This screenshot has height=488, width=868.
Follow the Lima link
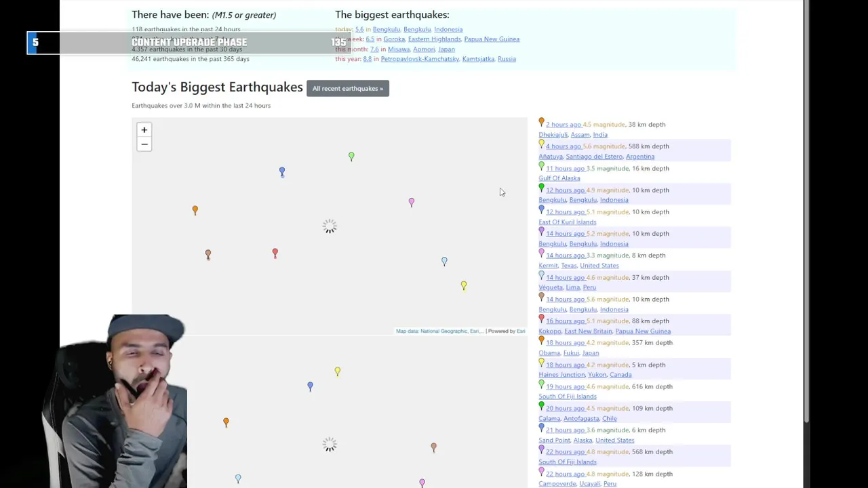[x=572, y=287]
